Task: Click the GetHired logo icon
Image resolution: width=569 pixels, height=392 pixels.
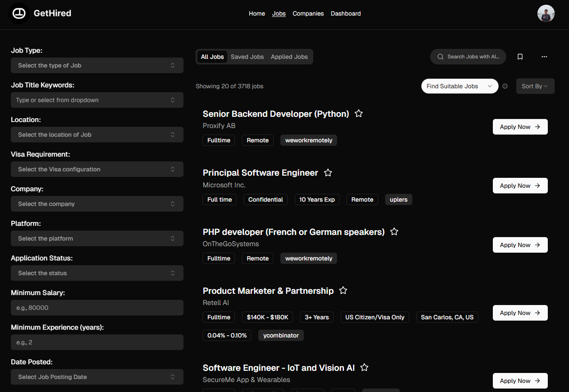Action: tap(18, 13)
